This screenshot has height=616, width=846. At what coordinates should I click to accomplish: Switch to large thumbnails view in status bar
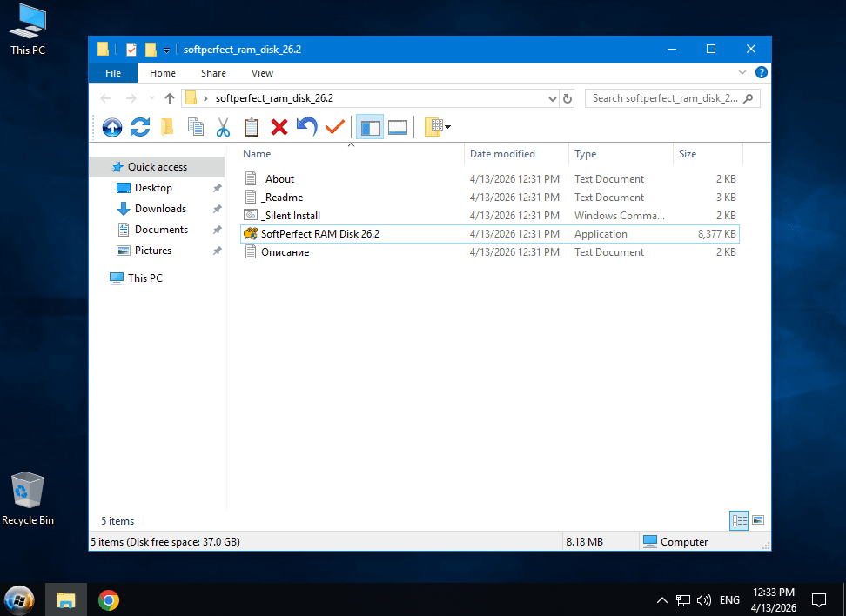coord(758,520)
